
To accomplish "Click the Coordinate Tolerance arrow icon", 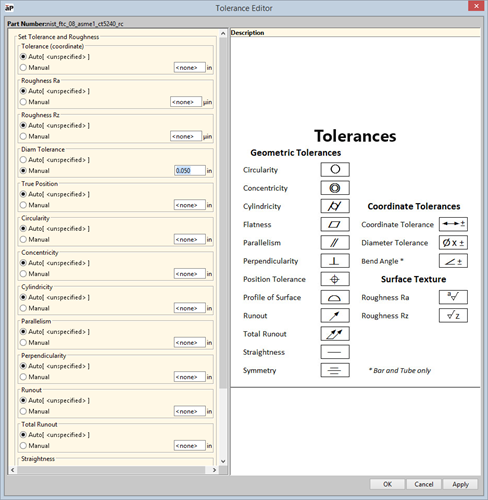I will (453, 224).
